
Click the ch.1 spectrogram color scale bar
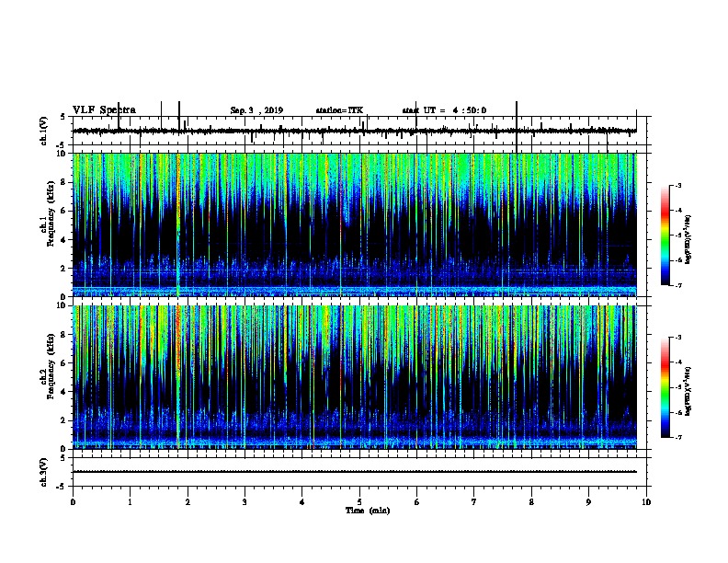(665, 236)
